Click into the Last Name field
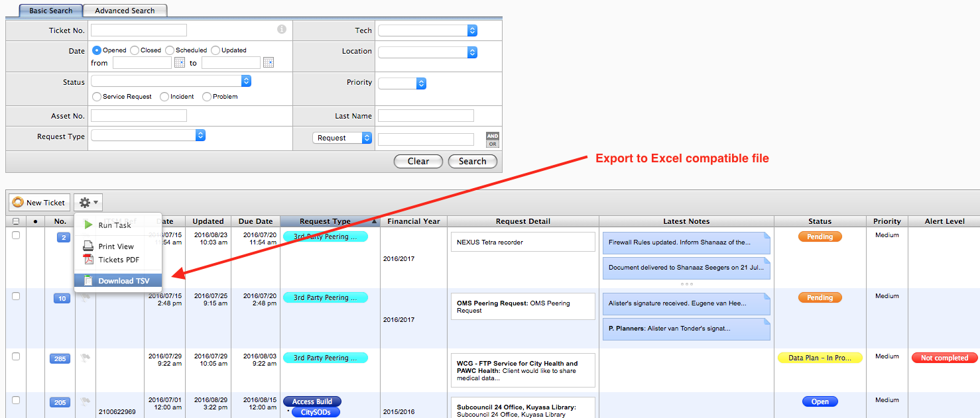The width and height of the screenshot is (980, 418). (x=426, y=115)
